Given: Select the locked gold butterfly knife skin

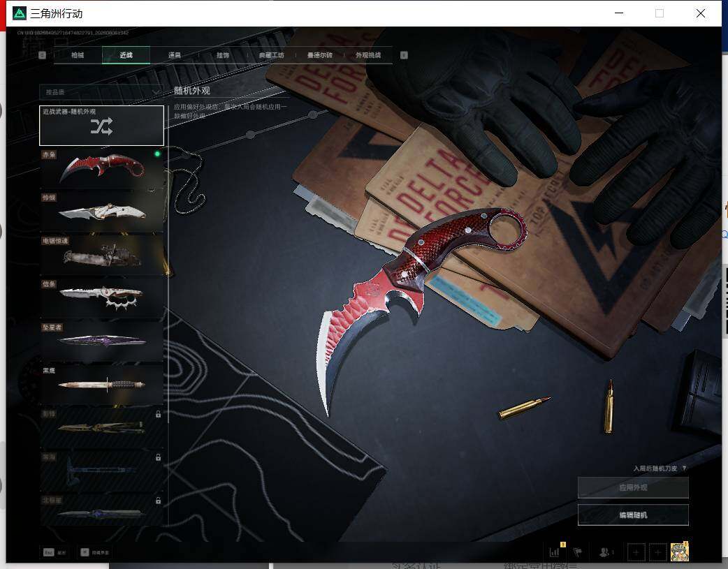Looking at the screenshot, I should point(102,427).
